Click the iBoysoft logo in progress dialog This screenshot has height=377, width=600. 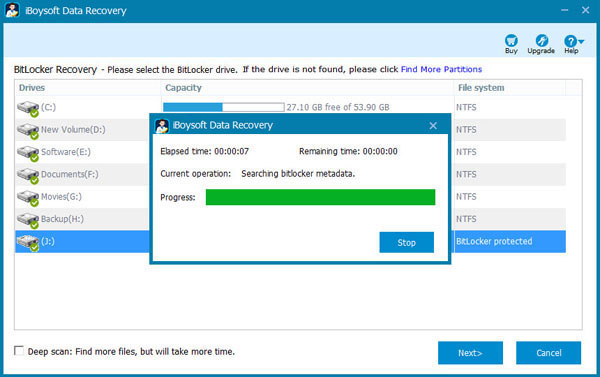(x=161, y=126)
